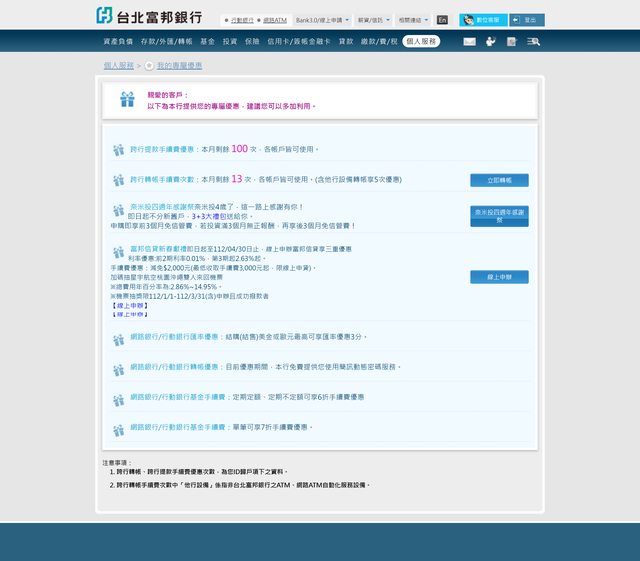
Task: Click the person icon beside the envelope
Action: coord(490,42)
